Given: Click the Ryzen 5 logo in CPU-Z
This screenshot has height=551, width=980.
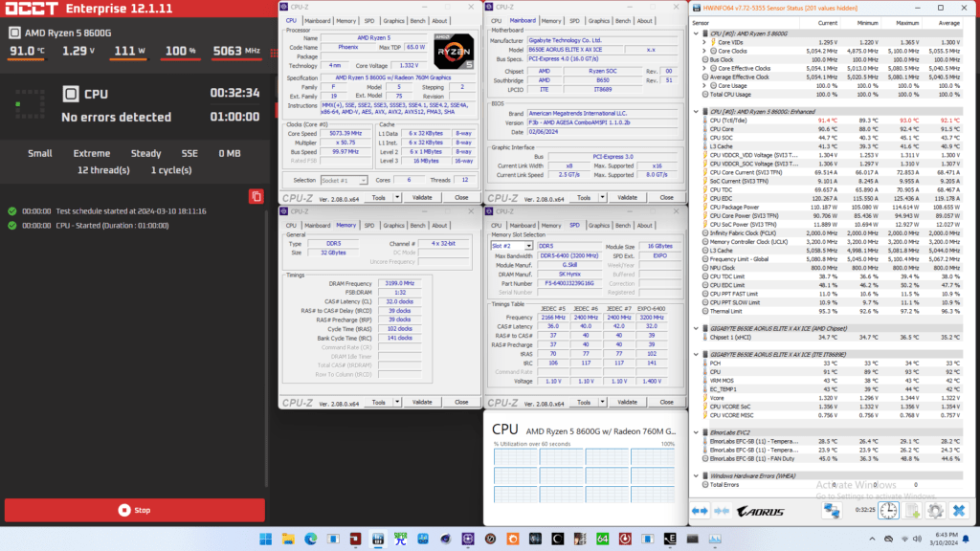Looking at the screenshot, I should click(x=454, y=52).
